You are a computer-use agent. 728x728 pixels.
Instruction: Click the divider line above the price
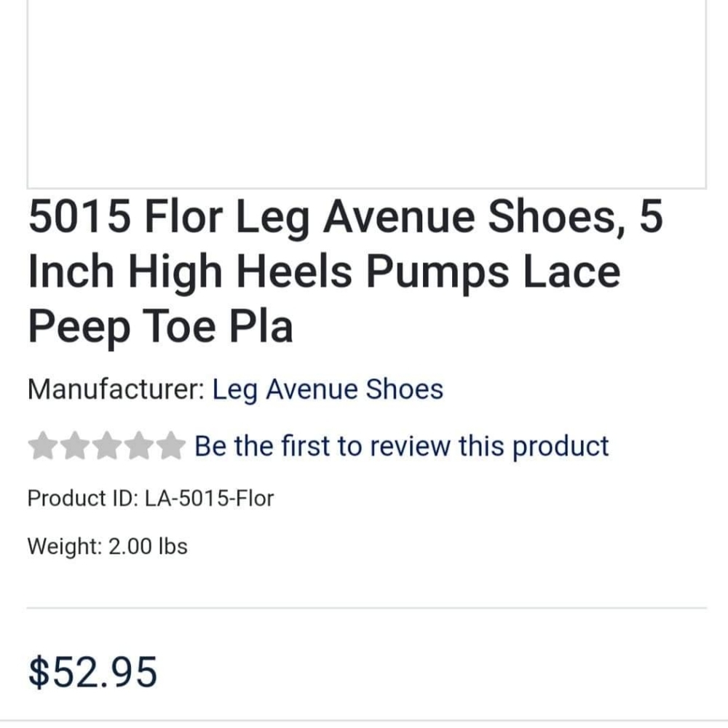[366, 608]
